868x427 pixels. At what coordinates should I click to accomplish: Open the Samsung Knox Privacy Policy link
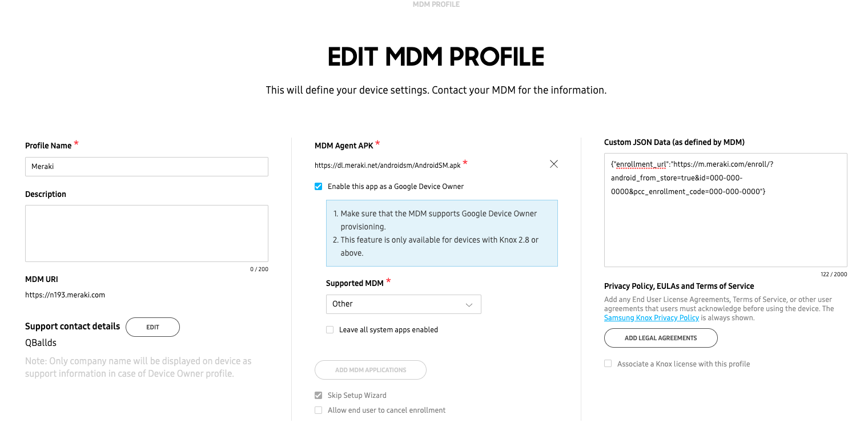[x=651, y=318]
